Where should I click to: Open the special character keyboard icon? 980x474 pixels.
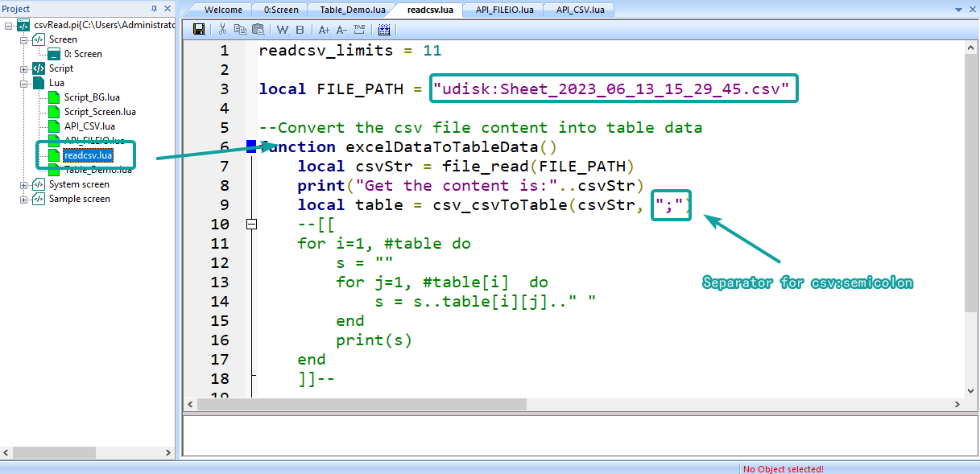click(x=384, y=29)
